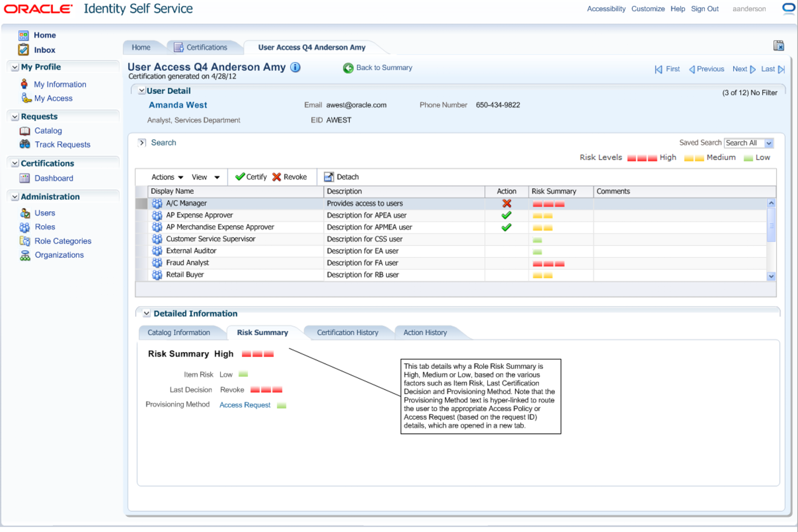The width and height of the screenshot is (798, 532).
Task: Click the green check on AP Expense Approver row
Action: (506, 215)
